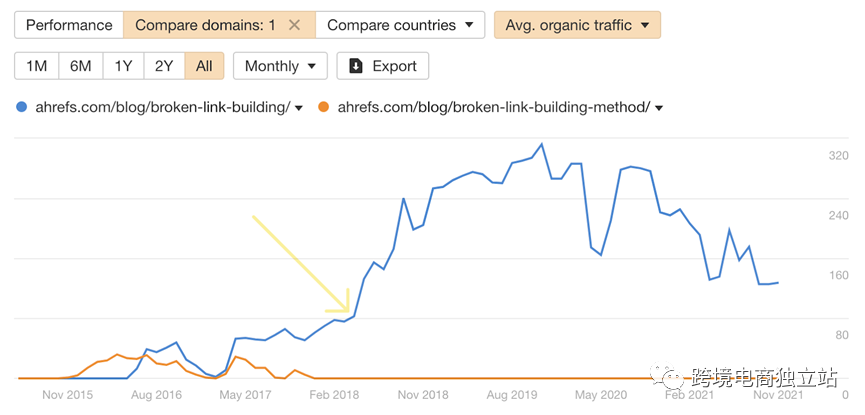This screenshot has width=865, height=415.
Task: Click the blue line peak near Aug 2019
Action: tap(541, 144)
